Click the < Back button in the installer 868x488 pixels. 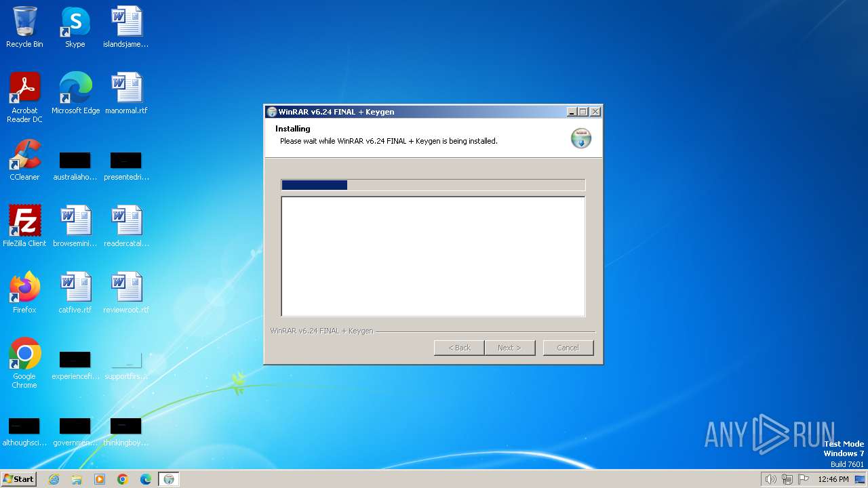(x=459, y=348)
